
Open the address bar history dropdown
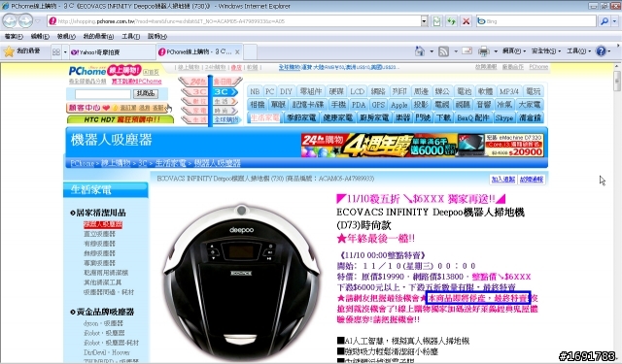click(424, 21)
